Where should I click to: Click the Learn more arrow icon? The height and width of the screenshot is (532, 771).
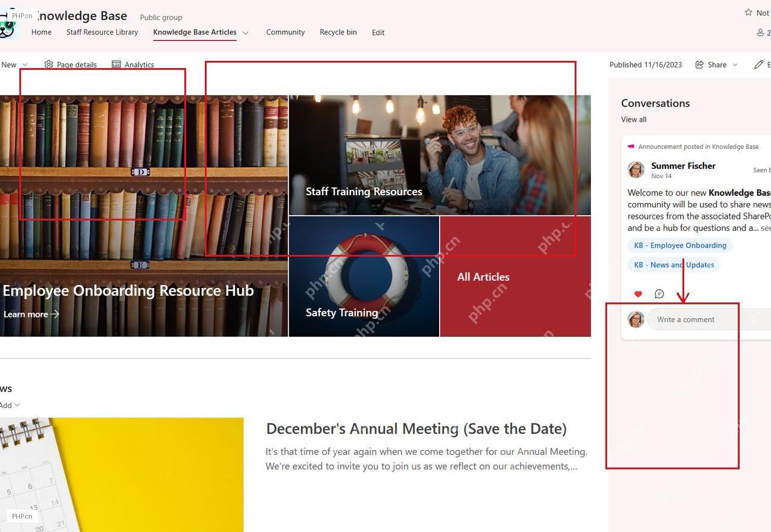(x=55, y=314)
